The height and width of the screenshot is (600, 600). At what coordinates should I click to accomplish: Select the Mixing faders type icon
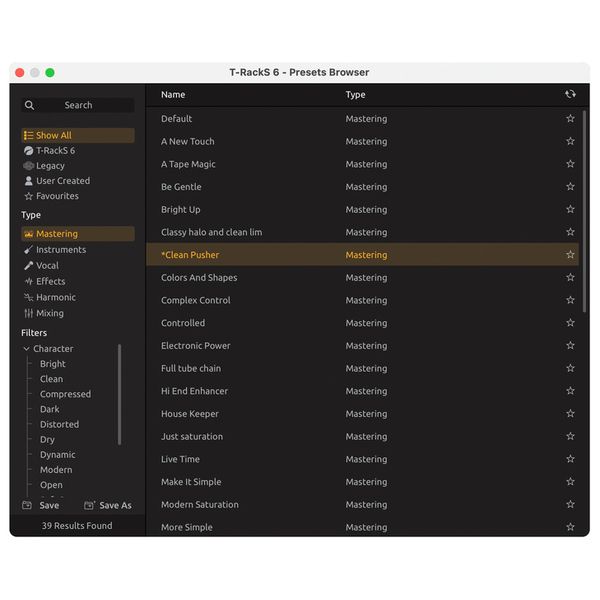pos(28,314)
